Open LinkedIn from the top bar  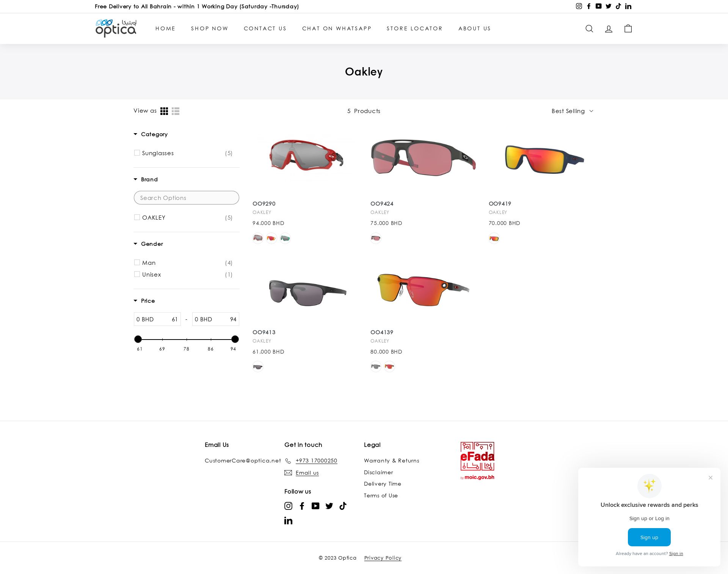tap(628, 6)
